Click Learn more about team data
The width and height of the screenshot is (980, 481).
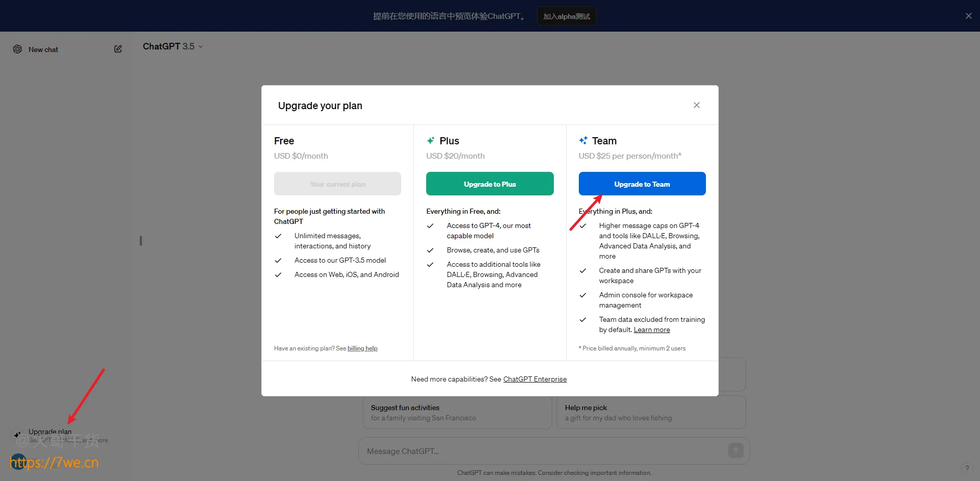(x=651, y=330)
